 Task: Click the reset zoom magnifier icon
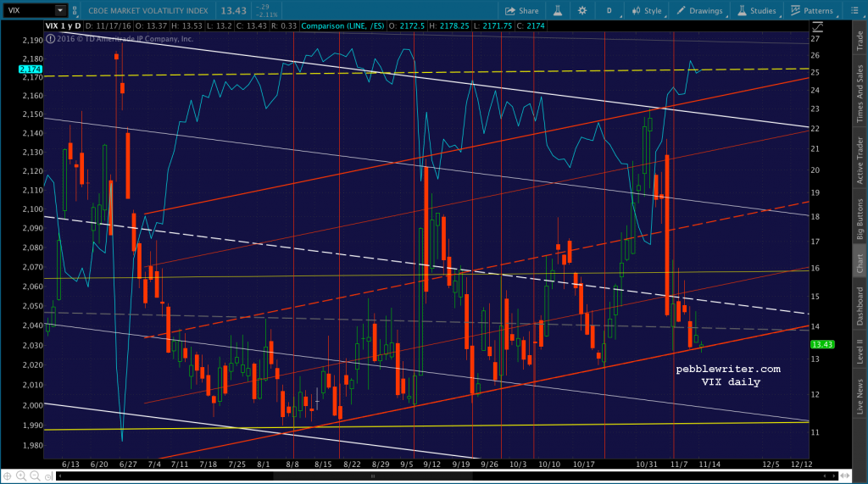pos(48,476)
